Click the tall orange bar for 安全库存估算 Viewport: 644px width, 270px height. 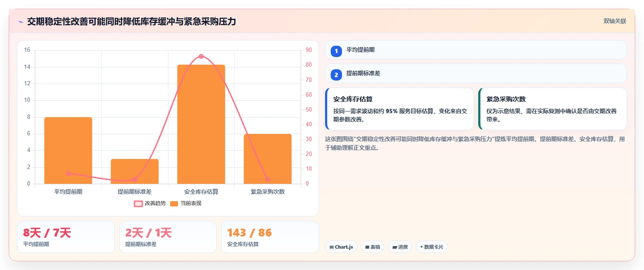(201, 125)
